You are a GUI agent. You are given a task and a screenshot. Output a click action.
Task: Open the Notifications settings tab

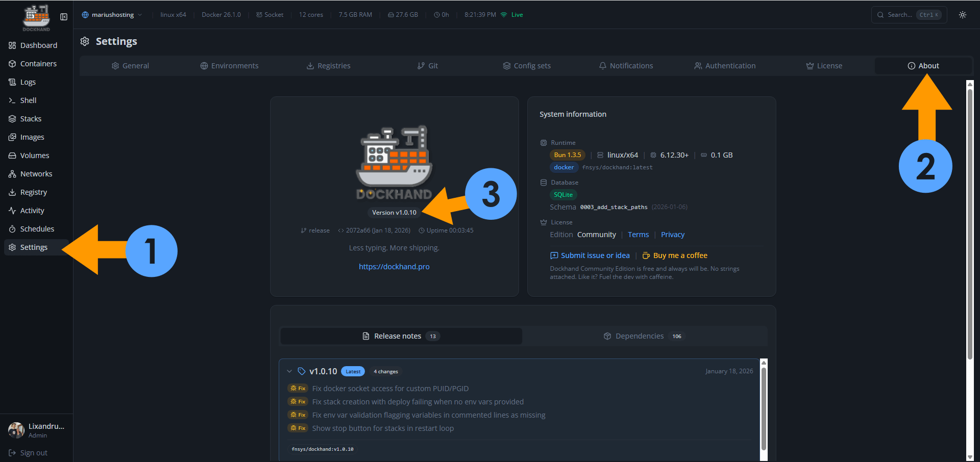coord(626,65)
